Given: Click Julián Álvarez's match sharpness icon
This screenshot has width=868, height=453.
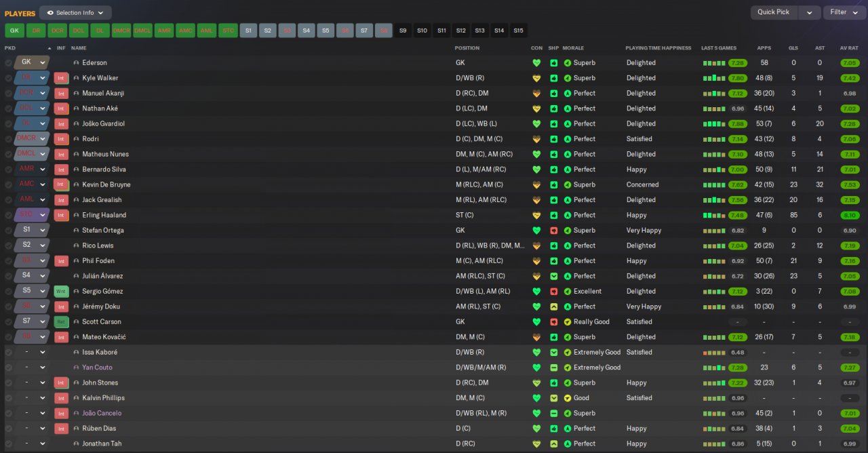Looking at the screenshot, I should 553,276.
